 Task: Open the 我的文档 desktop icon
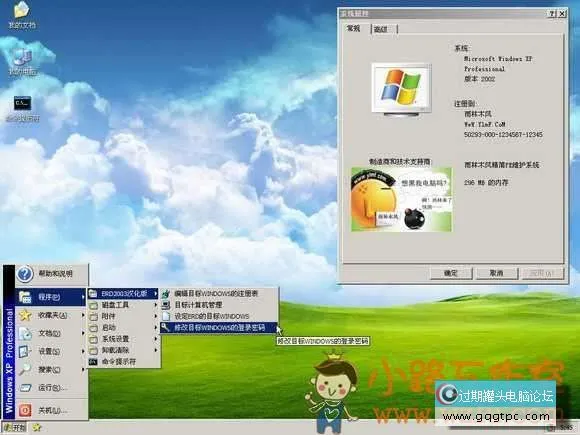22,15
